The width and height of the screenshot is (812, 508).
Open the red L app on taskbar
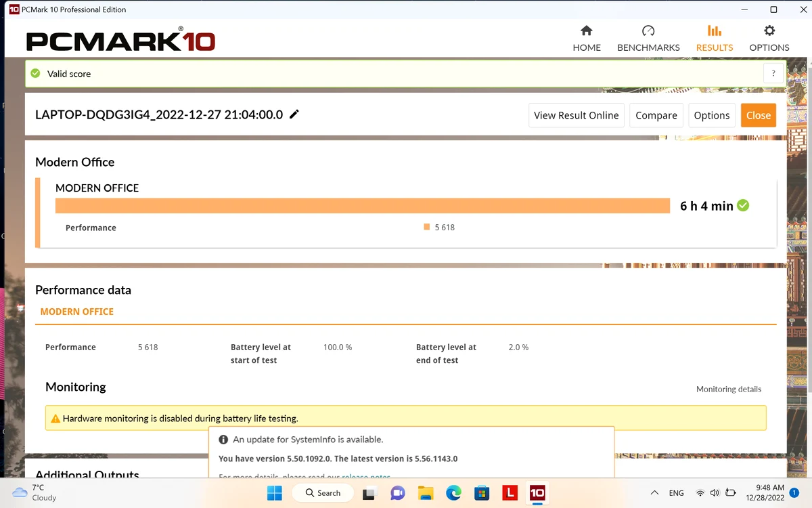510,492
